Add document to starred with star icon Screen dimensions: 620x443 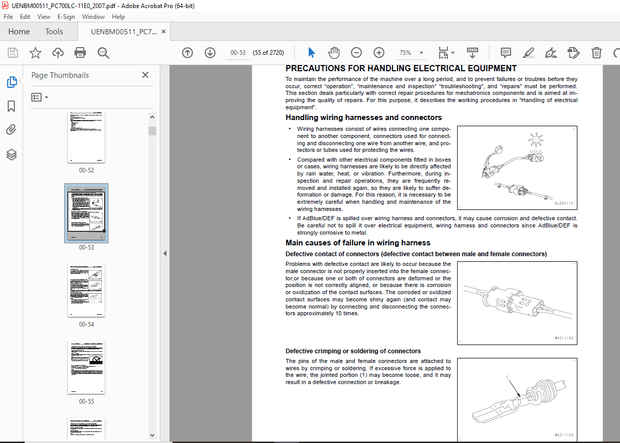click(x=35, y=53)
